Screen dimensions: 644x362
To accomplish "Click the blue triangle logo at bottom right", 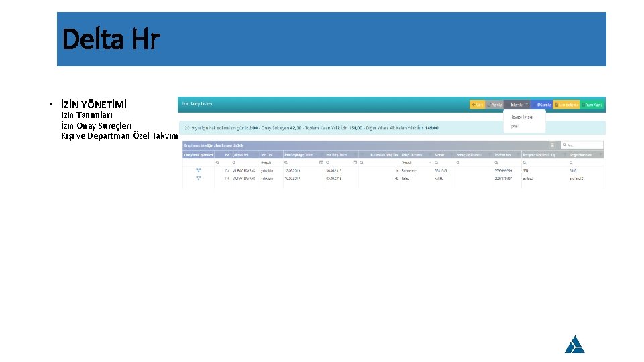I will (575, 345).
